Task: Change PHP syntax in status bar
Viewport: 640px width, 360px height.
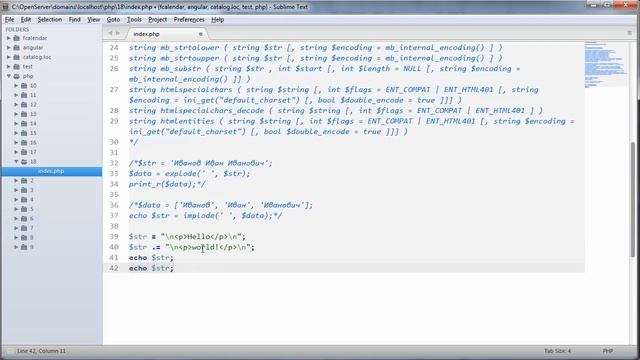Action: coord(608,351)
